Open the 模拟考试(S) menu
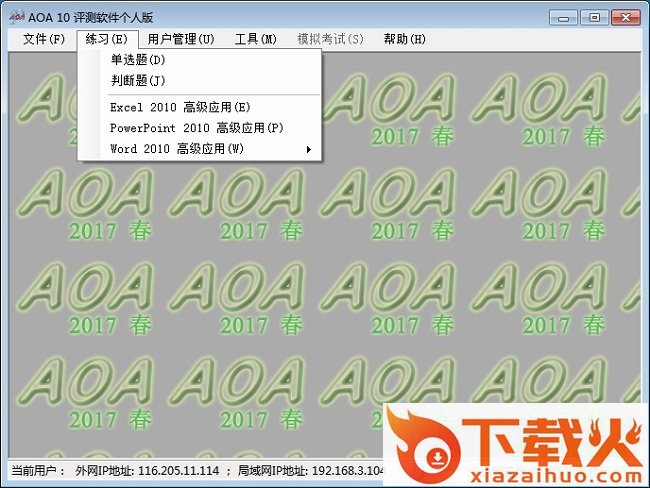This screenshot has height=488, width=650. 330,39
